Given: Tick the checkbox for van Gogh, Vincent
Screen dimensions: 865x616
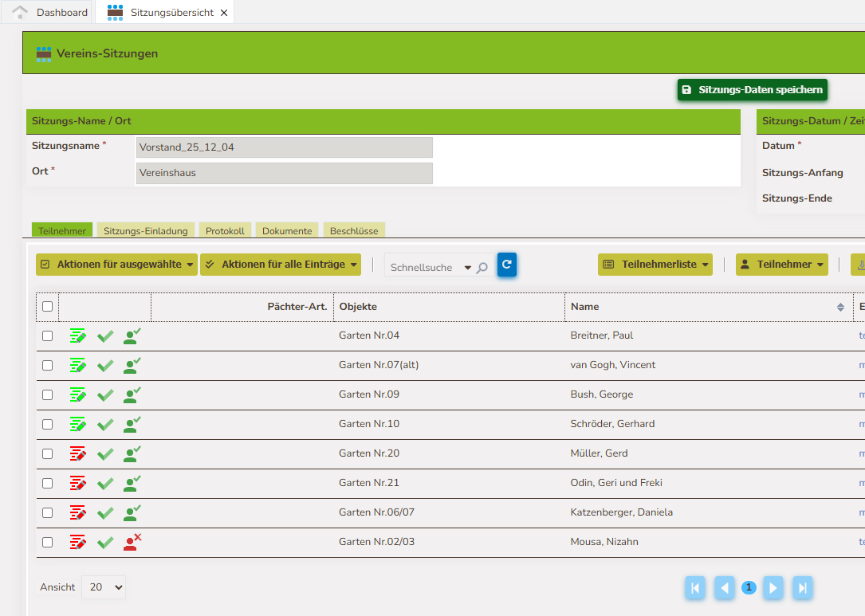Looking at the screenshot, I should [48, 365].
